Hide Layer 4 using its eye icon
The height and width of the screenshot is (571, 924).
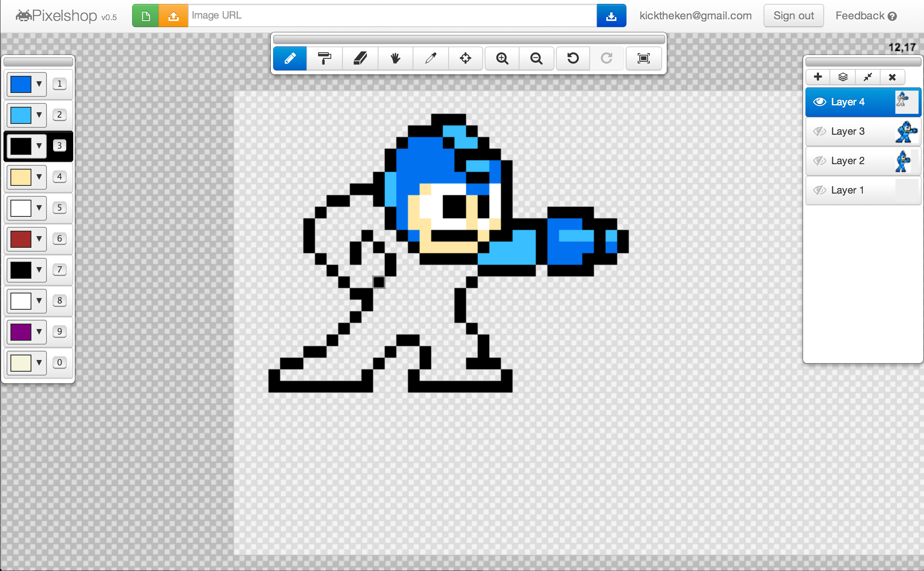(x=819, y=102)
